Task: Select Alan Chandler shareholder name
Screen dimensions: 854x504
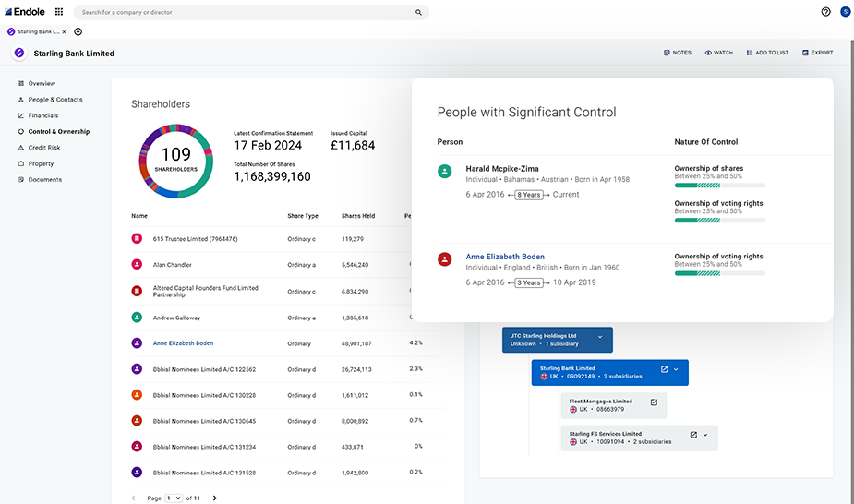Action: tap(172, 265)
